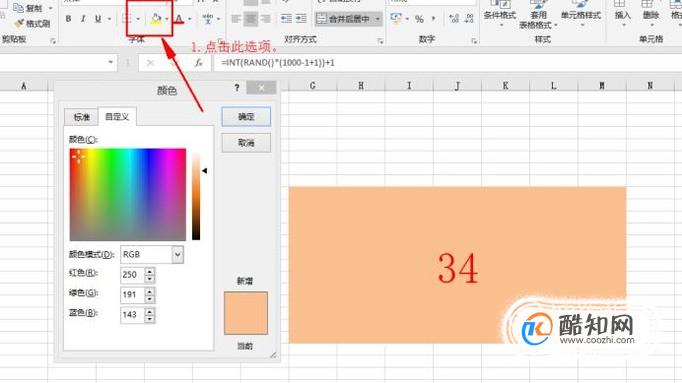The image size is (682, 383).
Task: Apply Bold formatting in the ribbon
Action: click(x=68, y=19)
